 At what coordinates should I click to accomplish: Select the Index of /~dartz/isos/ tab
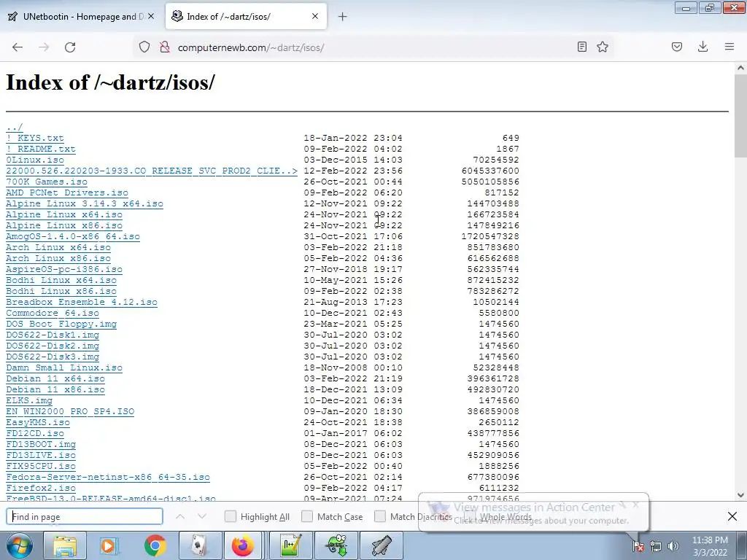tap(247, 17)
